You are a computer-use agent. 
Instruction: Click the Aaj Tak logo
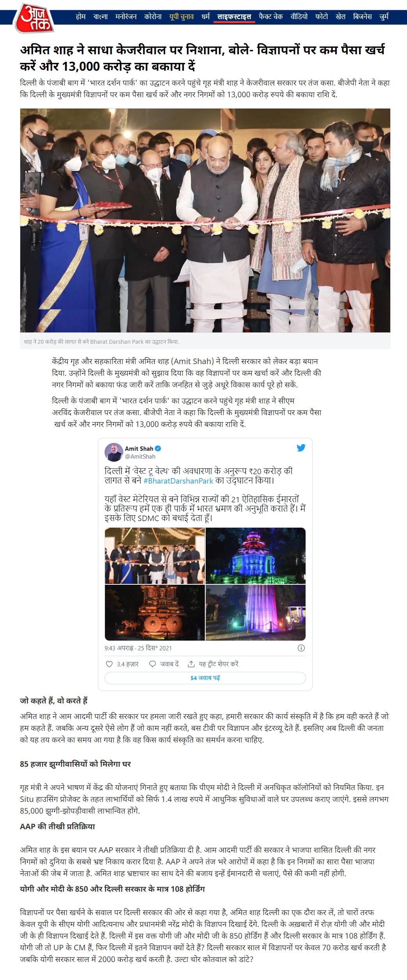tap(34, 18)
